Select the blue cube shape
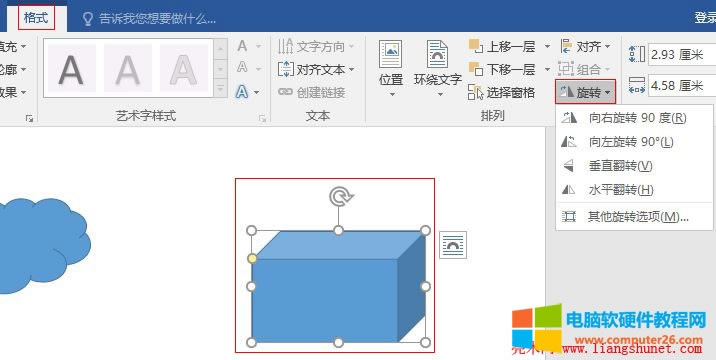716x360 pixels. pos(338,286)
